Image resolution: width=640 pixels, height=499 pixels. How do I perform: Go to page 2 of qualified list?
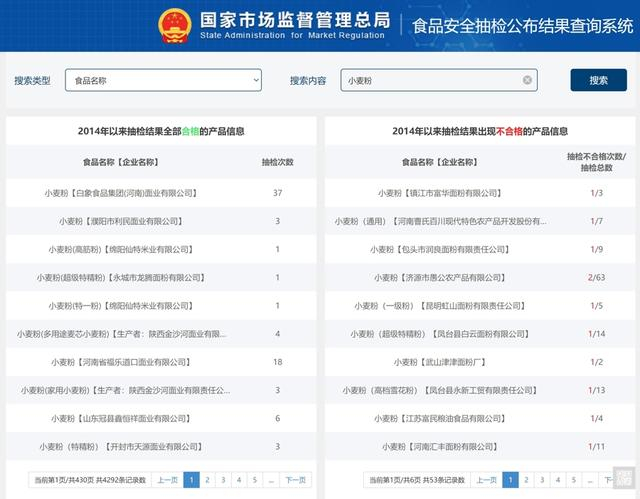[x=207, y=480]
